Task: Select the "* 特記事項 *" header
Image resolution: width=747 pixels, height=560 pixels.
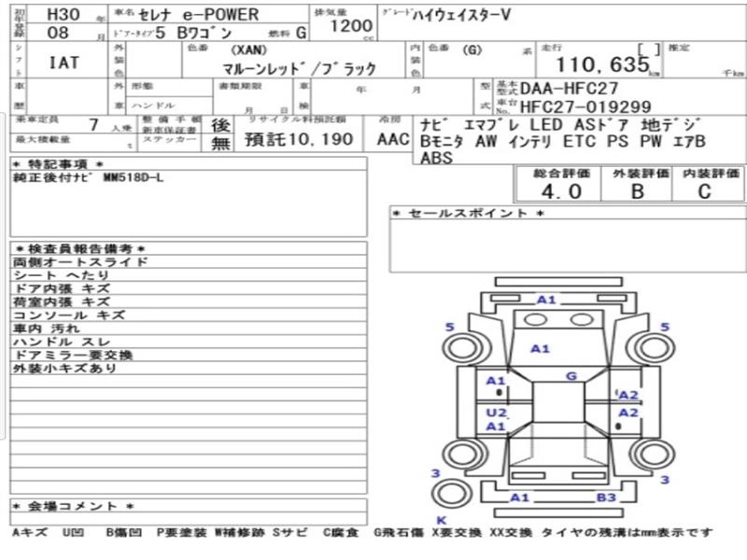Action: tap(59, 164)
